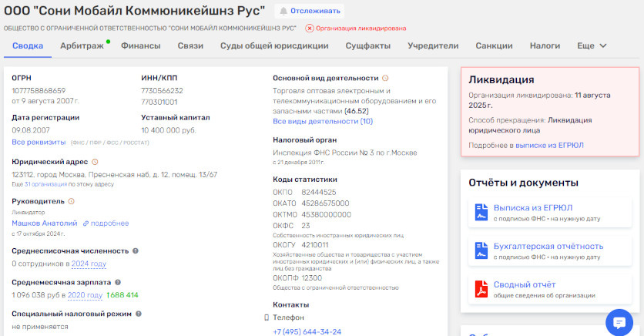Click the legal address text with Пресненская наб
The image size is (644, 336).
[x=115, y=175]
